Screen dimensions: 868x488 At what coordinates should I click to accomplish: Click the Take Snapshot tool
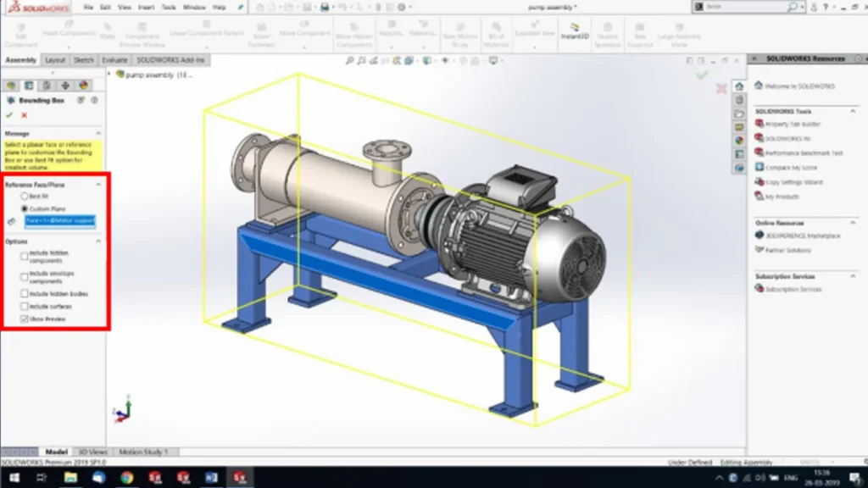pos(639,36)
